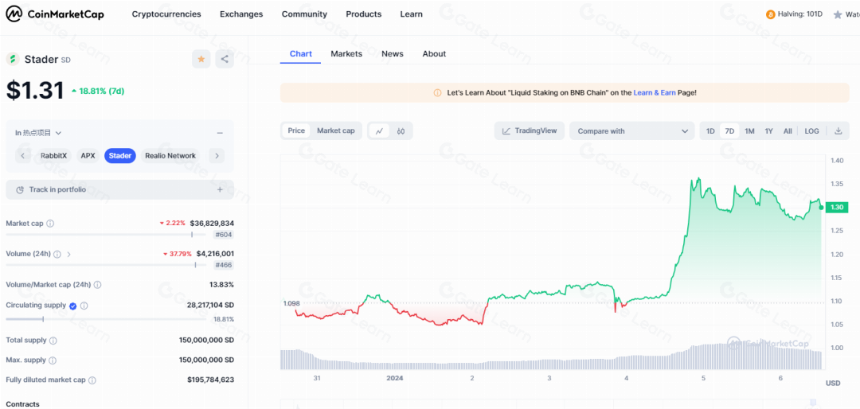
Task: Click info icon next to Market cap
Action: coord(50,224)
